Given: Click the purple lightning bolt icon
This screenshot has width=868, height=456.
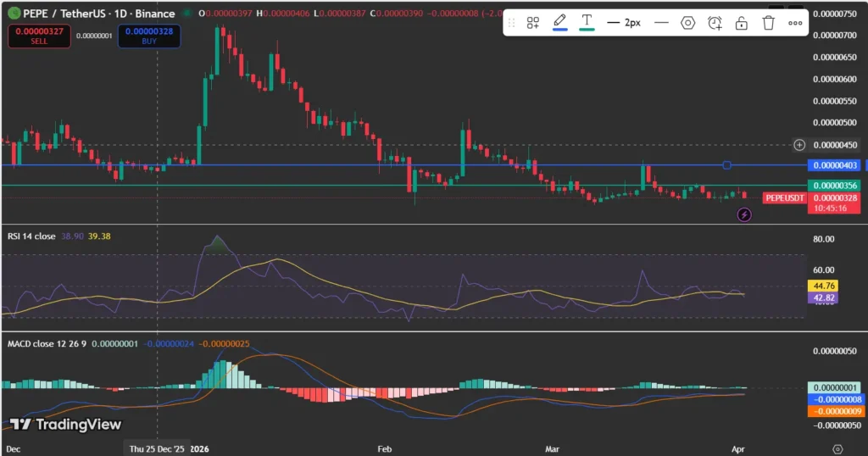Looking at the screenshot, I should tap(744, 214).
